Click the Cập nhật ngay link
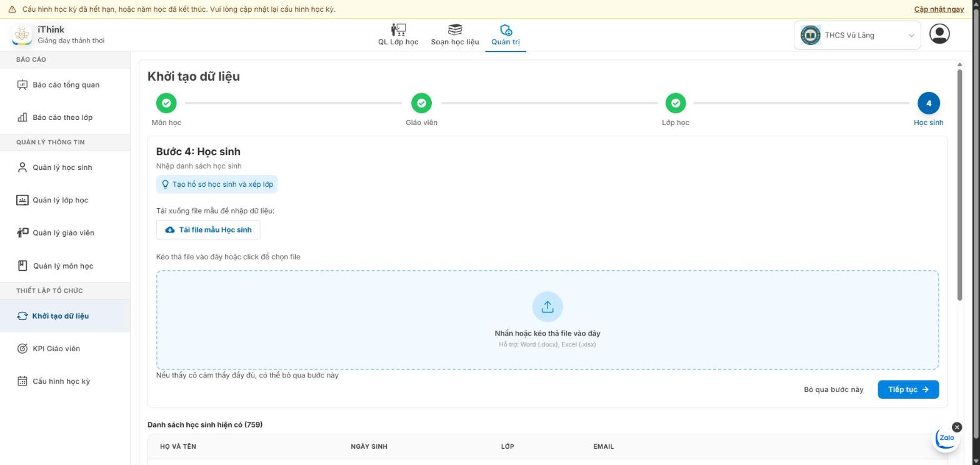The width and height of the screenshot is (980, 465). (x=939, y=9)
